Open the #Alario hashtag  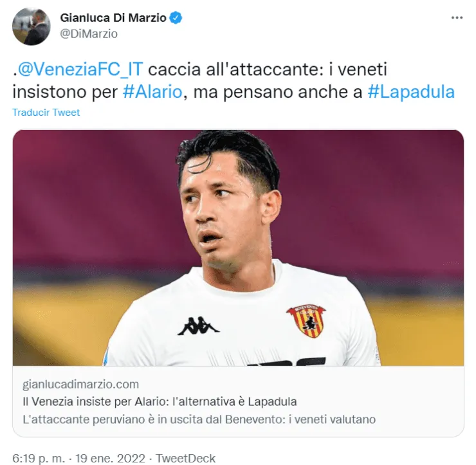pos(152,92)
